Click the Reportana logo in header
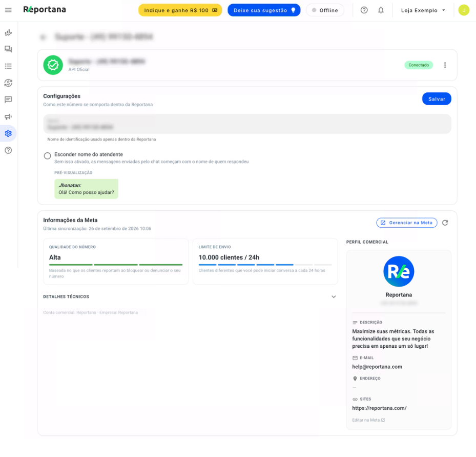476x457 pixels. (x=45, y=10)
